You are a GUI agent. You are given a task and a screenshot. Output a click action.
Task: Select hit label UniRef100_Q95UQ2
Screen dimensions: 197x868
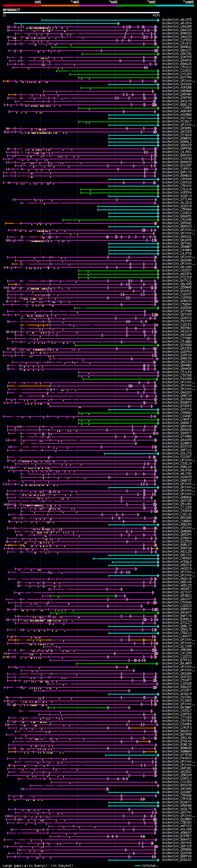177,223
